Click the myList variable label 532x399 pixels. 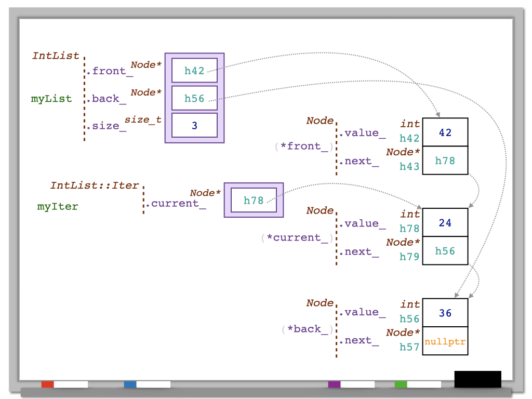click(x=51, y=99)
